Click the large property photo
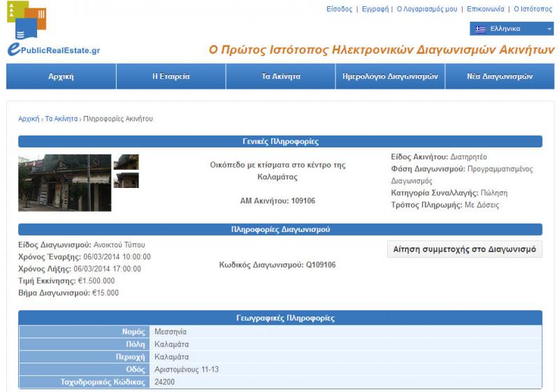 tap(64, 183)
